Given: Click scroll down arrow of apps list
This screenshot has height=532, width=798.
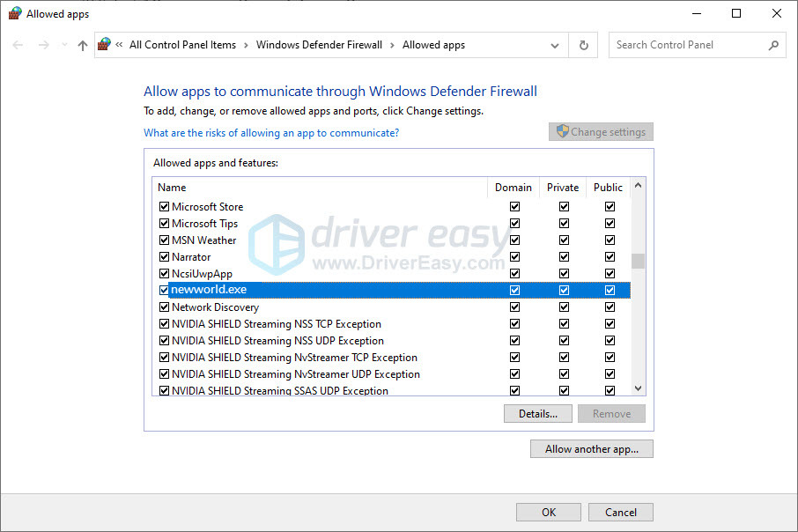Looking at the screenshot, I should pyautogui.click(x=639, y=388).
